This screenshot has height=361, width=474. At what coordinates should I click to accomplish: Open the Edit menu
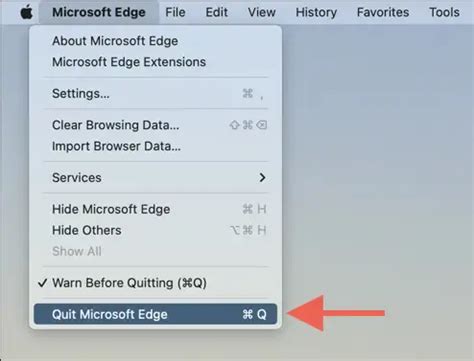coord(216,12)
